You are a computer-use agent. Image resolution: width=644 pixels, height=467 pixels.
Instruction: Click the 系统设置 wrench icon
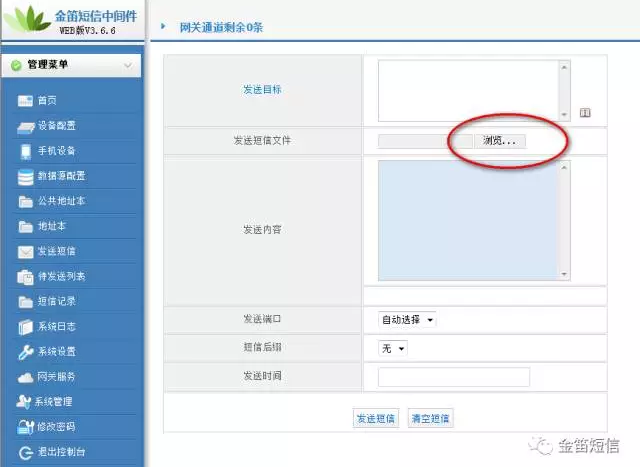26,352
